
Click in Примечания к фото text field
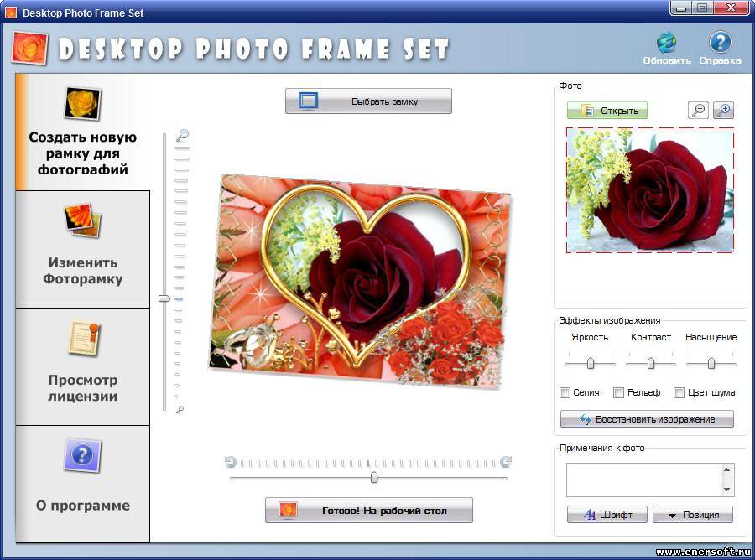[x=644, y=480]
